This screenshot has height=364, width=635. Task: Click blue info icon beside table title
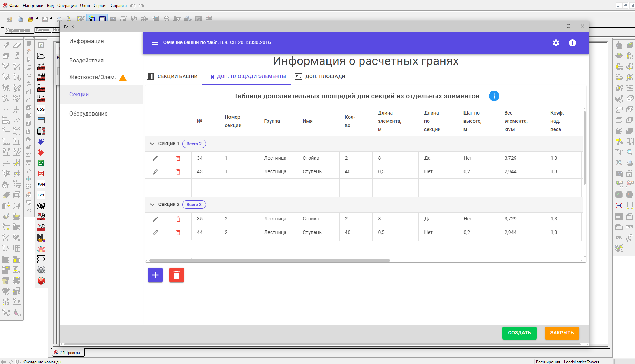pyautogui.click(x=494, y=96)
